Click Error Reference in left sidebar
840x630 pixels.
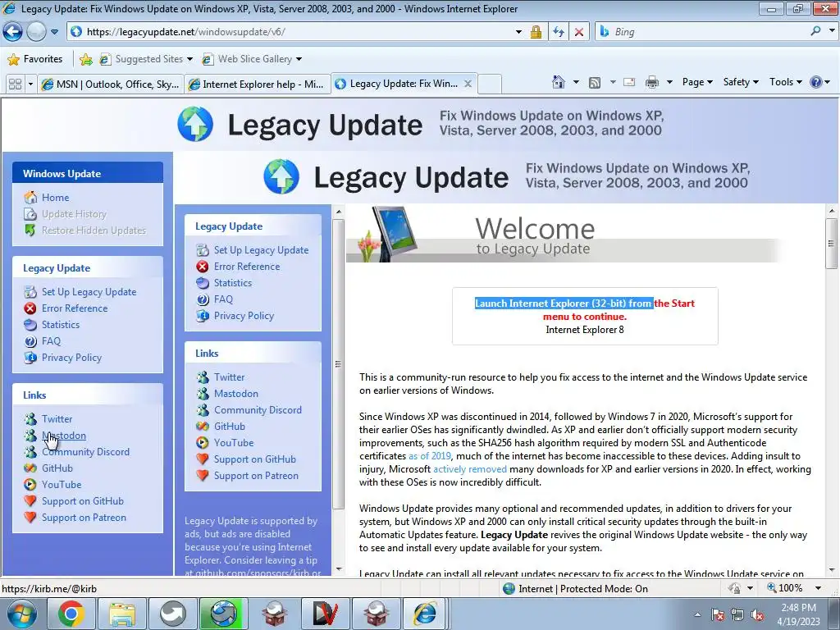[x=75, y=308]
